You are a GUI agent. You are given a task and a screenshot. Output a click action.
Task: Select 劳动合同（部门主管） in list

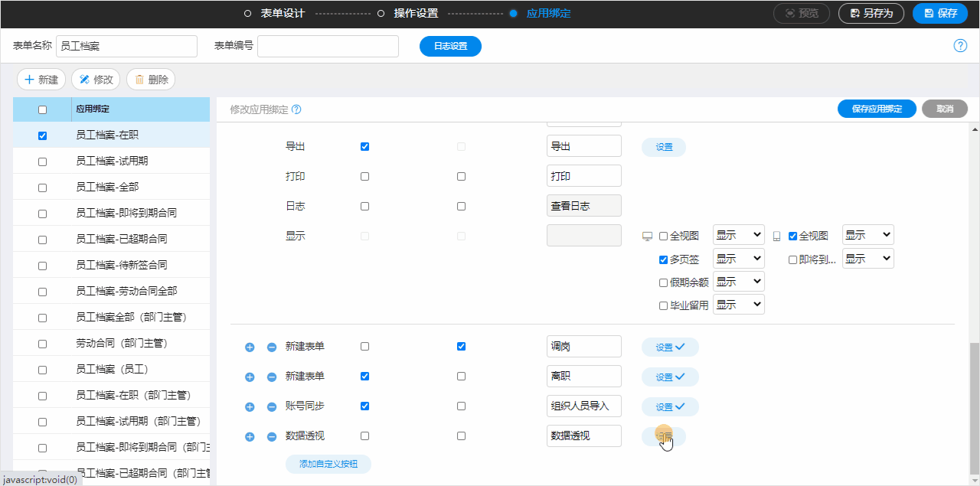tap(112, 343)
